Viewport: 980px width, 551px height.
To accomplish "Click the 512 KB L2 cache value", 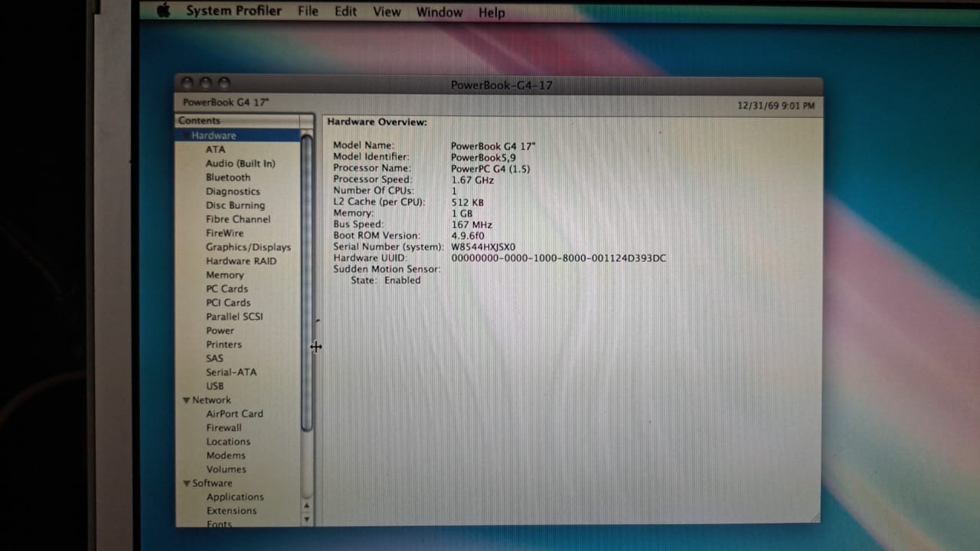I will [467, 202].
